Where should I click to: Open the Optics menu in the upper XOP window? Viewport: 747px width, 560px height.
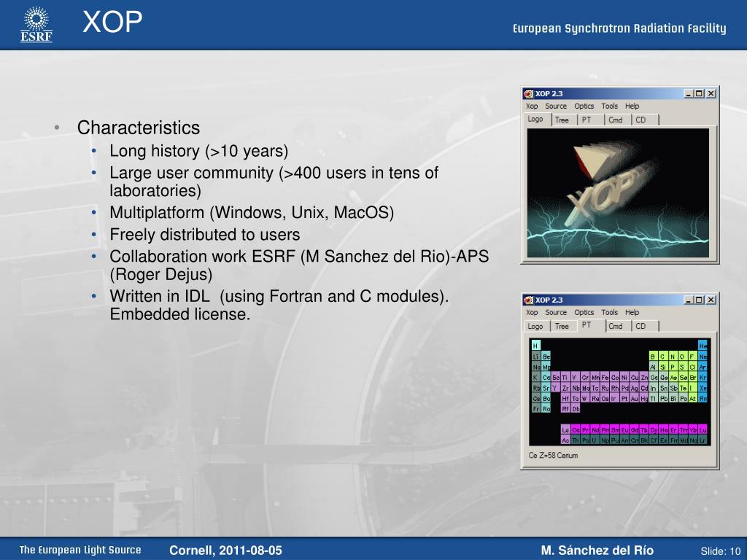pyautogui.click(x=584, y=106)
